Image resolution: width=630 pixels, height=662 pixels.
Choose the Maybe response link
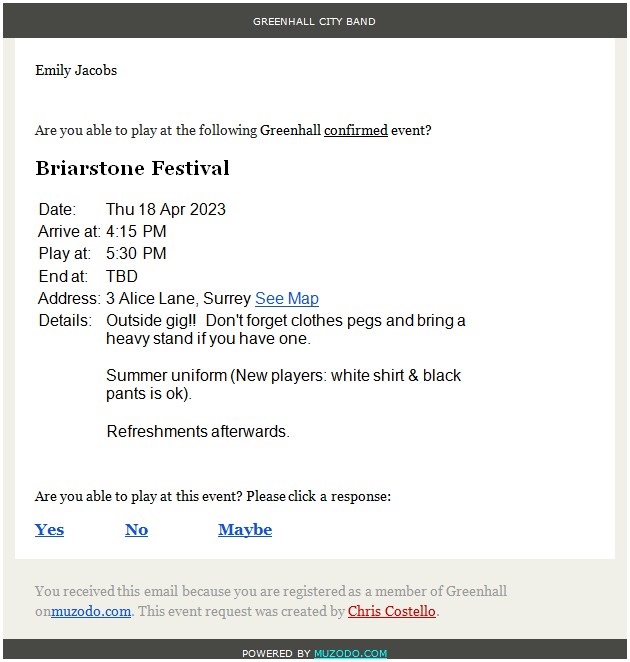pyautogui.click(x=245, y=530)
